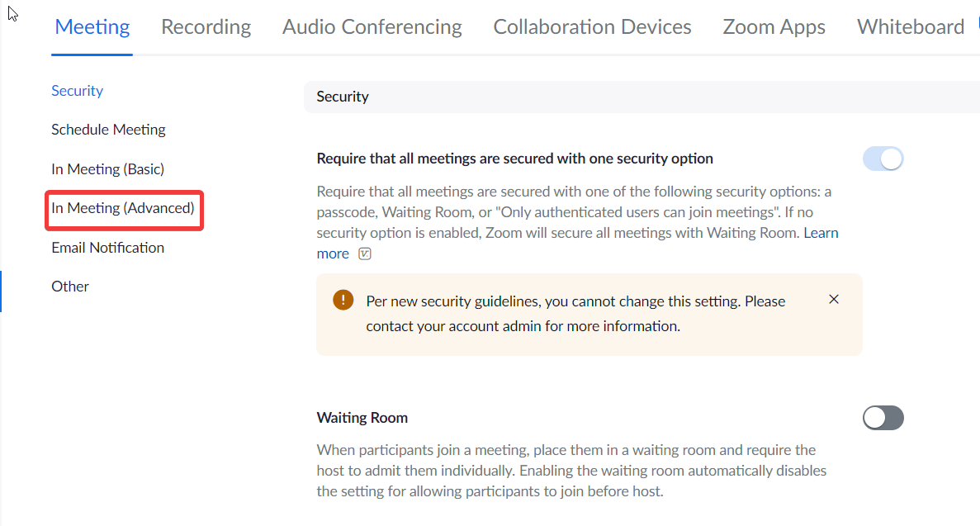Switch to the Recording tab
The height and width of the screenshot is (526, 980).
(x=206, y=27)
